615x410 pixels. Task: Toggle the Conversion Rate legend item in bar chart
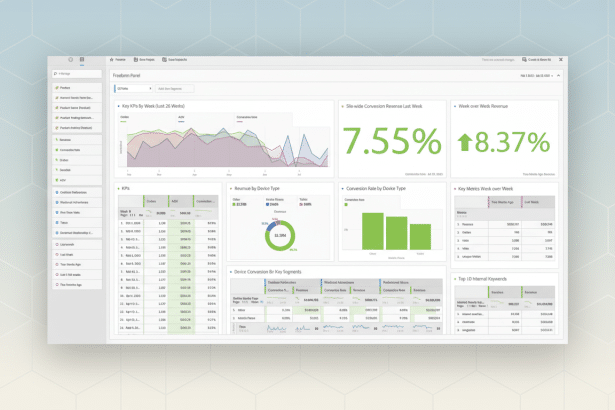[x=354, y=202]
